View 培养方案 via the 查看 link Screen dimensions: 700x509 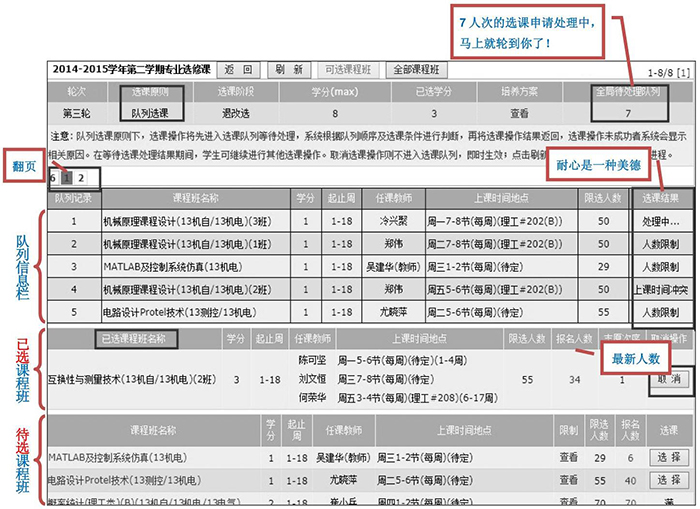(x=520, y=114)
